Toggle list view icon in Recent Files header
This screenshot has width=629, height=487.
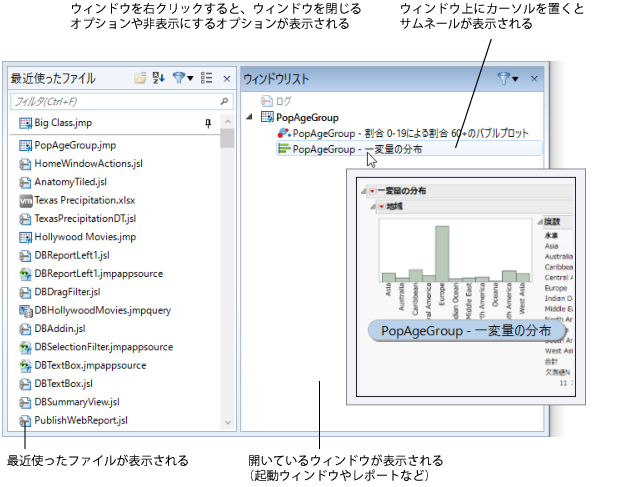point(206,78)
